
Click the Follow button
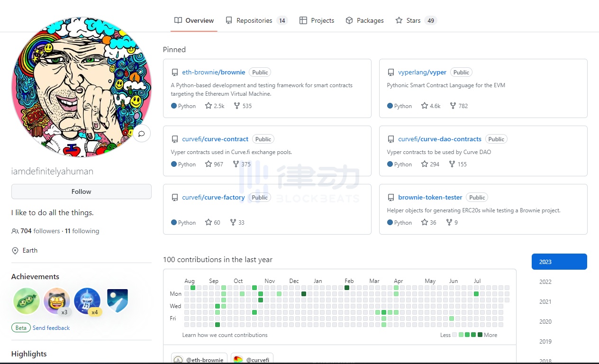click(x=82, y=191)
